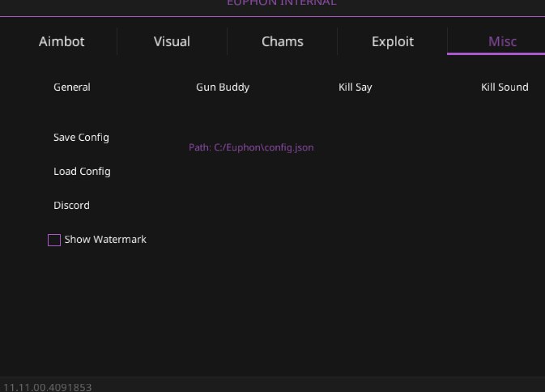Open the Aimbot tab
The image size is (545, 392).
click(62, 41)
